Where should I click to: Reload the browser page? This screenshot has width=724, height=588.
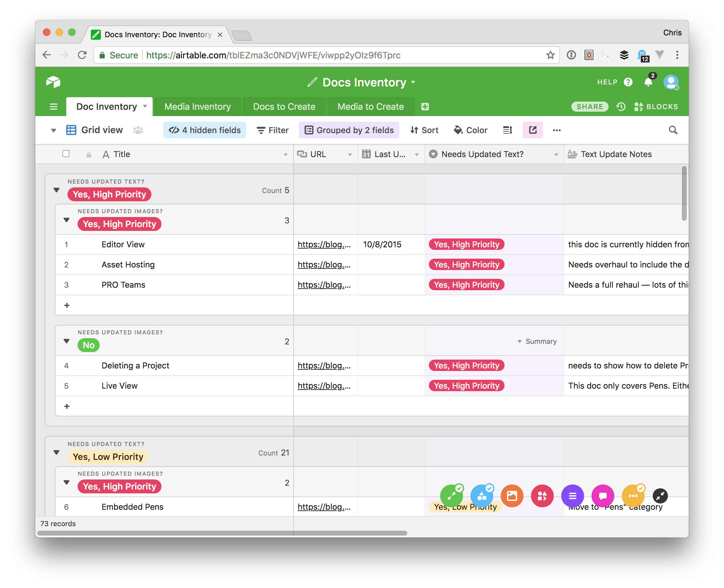click(82, 55)
